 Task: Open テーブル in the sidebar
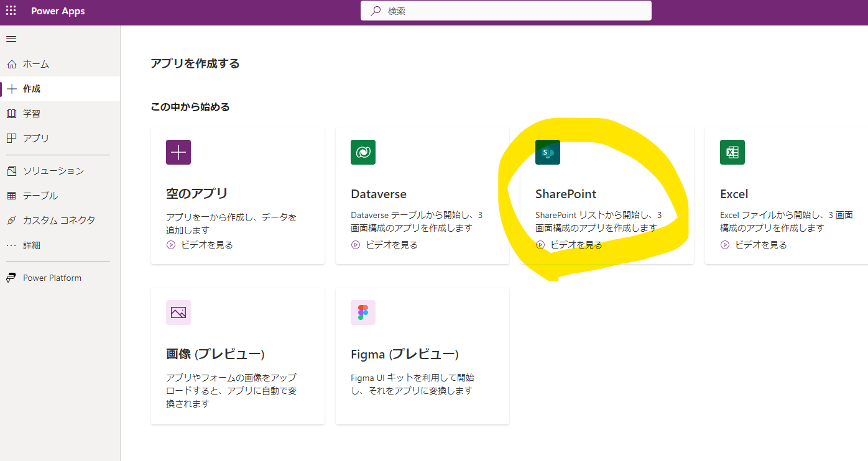pos(60,196)
